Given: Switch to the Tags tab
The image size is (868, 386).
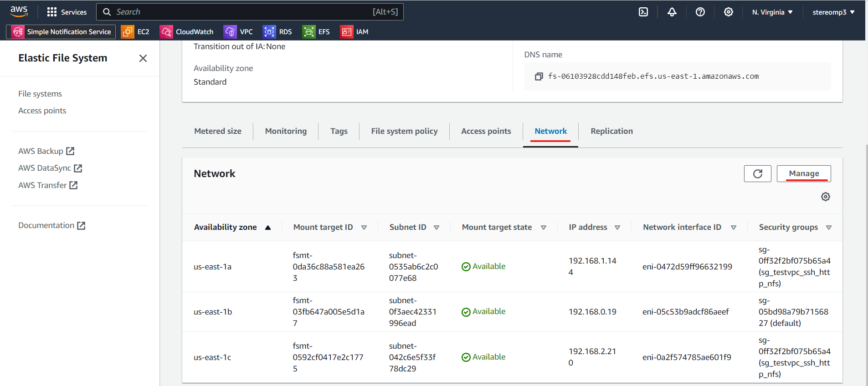Looking at the screenshot, I should (339, 131).
